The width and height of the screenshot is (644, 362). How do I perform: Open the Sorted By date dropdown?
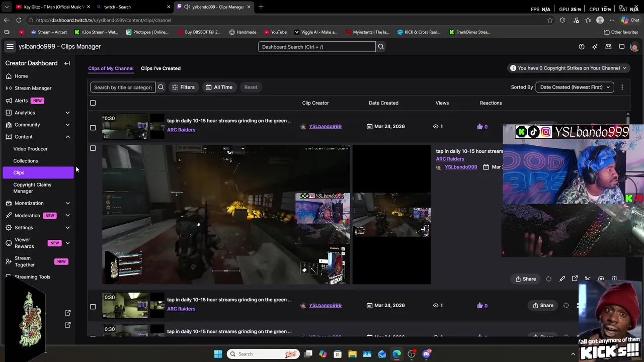pyautogui.click(x=575, y=87)
